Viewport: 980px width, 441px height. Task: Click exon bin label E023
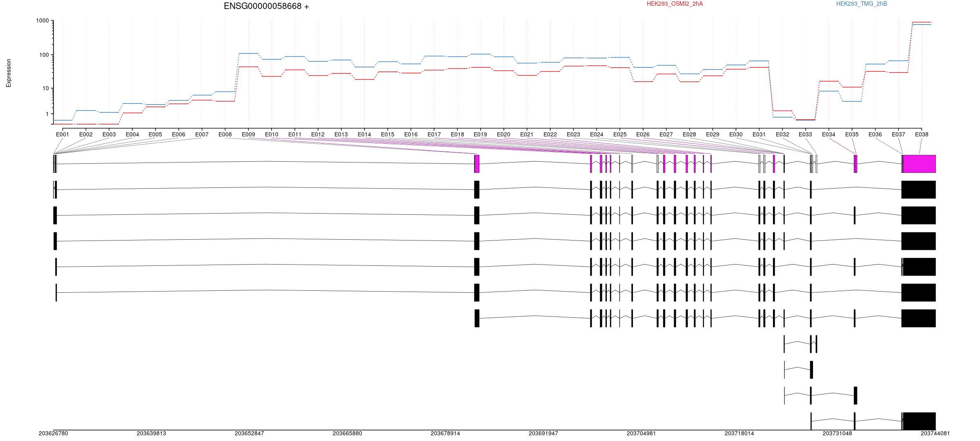click(x=573, y=134)
